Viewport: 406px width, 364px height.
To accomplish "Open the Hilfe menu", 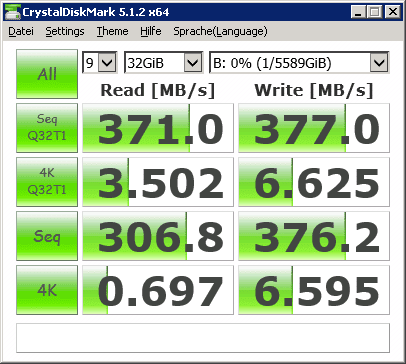I will [151, 31].
